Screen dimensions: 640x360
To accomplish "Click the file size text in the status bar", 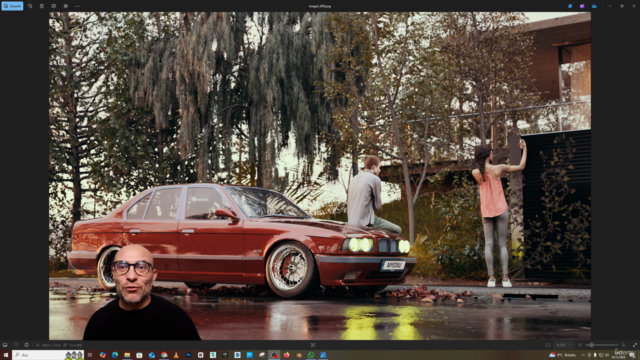I will [75, 345].
